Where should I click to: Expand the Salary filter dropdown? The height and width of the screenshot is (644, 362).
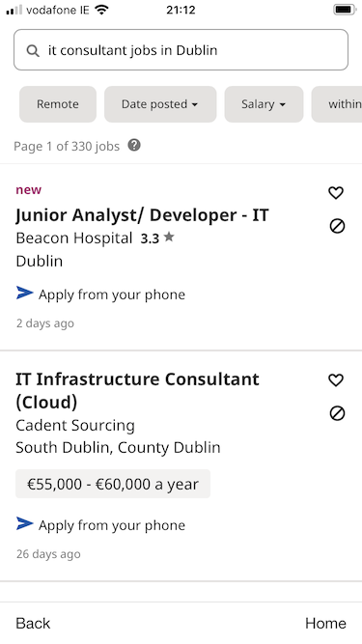tap(264, 104)
